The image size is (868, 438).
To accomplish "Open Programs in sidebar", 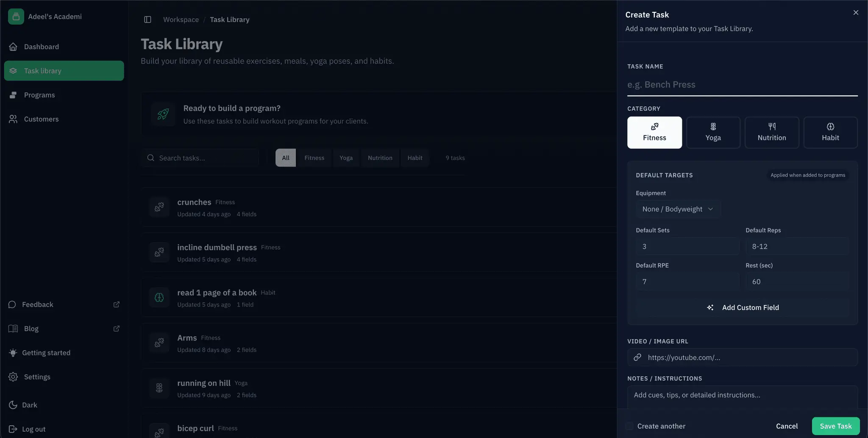I will point(64,95).
